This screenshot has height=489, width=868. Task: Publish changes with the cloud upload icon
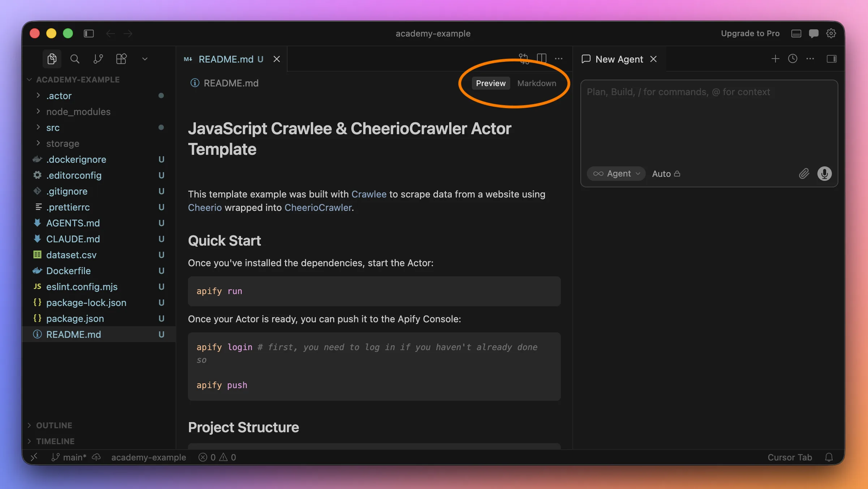(96, 457)
